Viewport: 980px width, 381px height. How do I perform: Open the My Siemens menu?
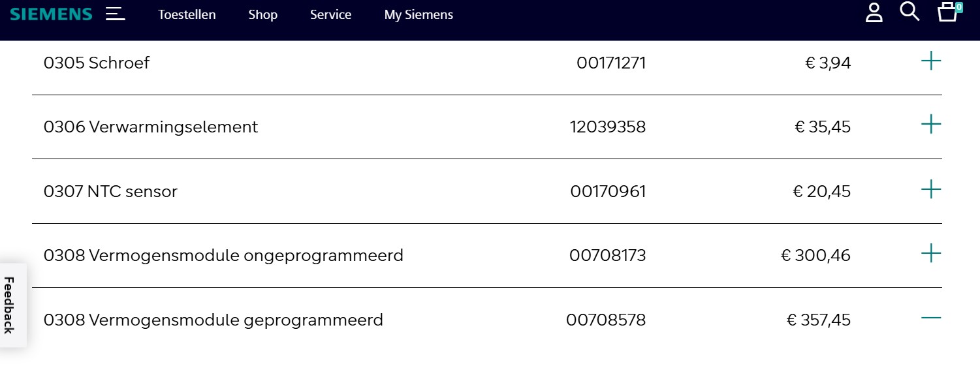click(x=419, y=14)
